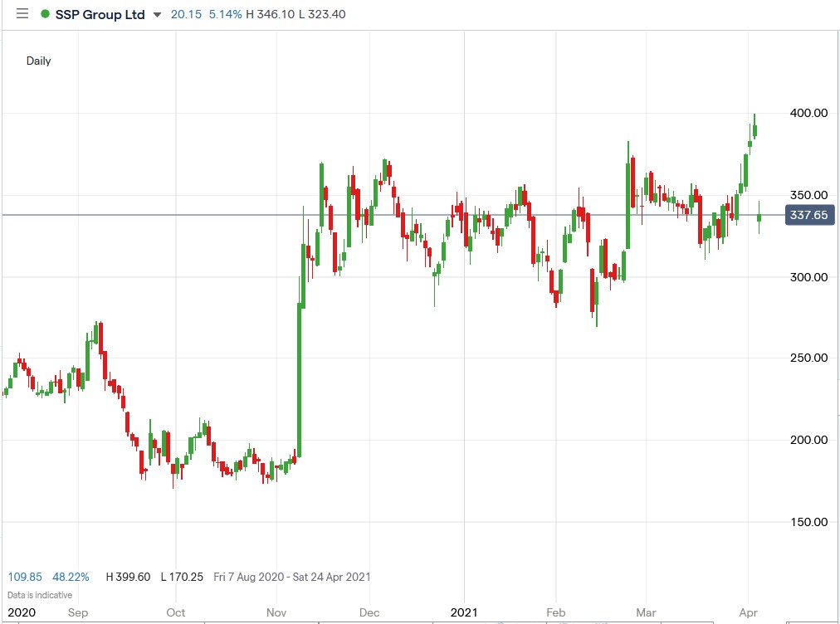Open the hamburger menu
Viewport: 840px width, 624px height.
(x=21, y=13)
